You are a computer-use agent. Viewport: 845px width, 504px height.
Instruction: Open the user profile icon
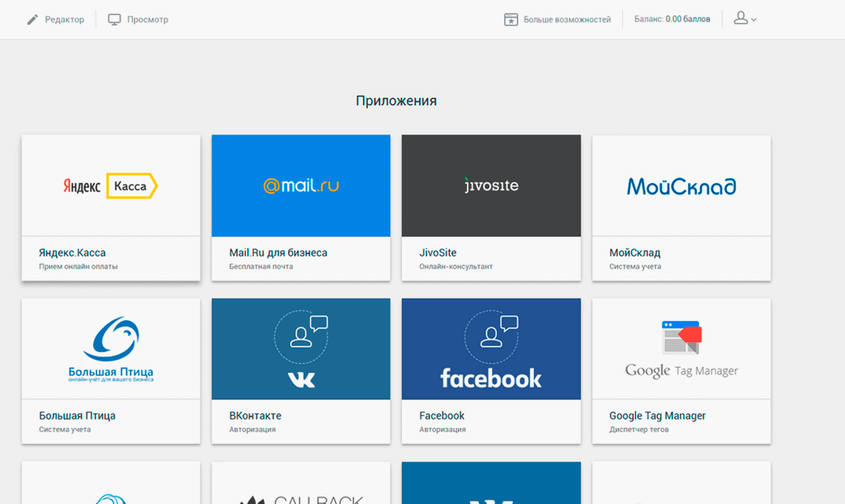pyautogui.click(x=741, y=18)
